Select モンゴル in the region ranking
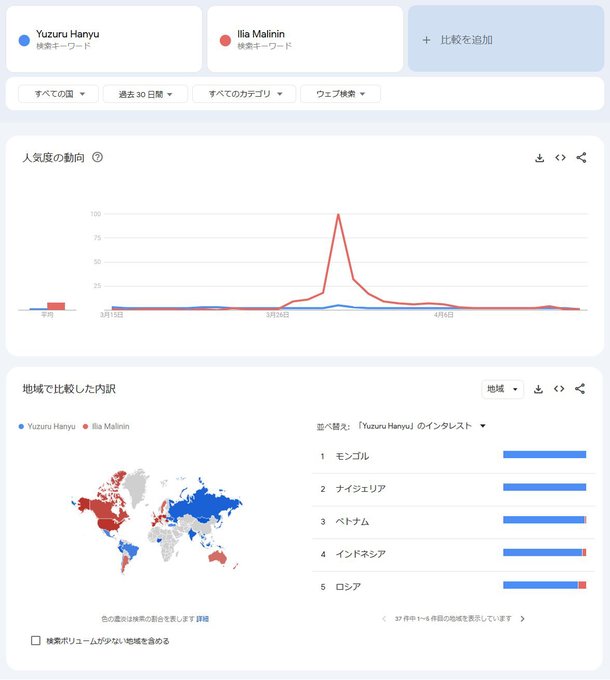 pos(352,456)
